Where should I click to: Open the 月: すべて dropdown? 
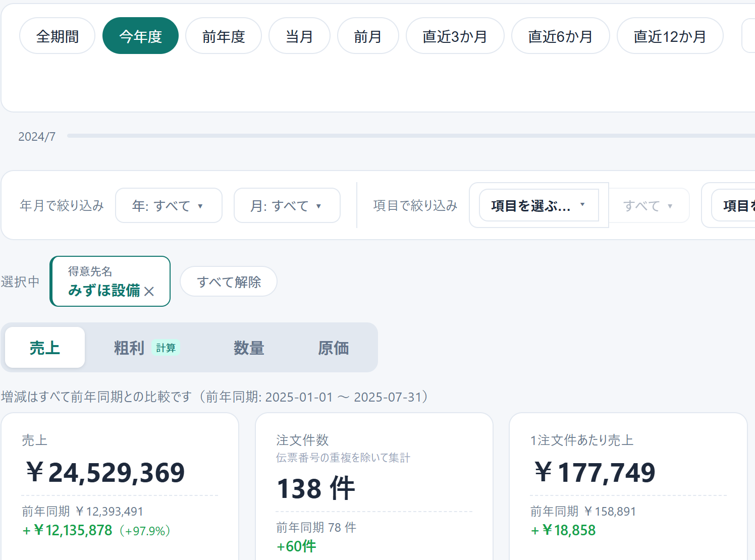tap(287, 205)
